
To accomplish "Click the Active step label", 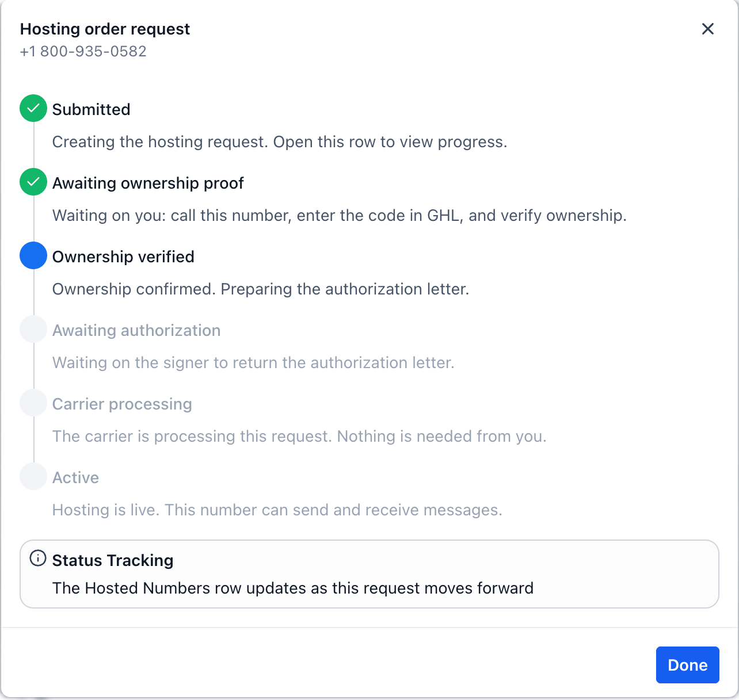I will coord(75,477).
